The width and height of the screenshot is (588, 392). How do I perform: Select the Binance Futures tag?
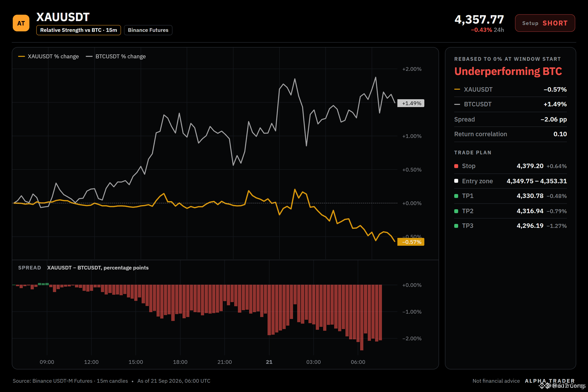coord(148,30)
